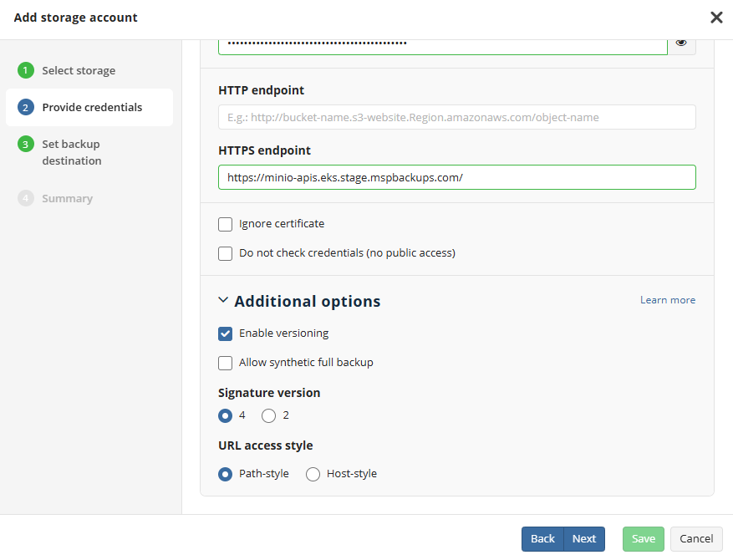This screenshot has width=733, height=560.
Task: Click into the HTTP endpoint field
Action: tap(456, 117)
